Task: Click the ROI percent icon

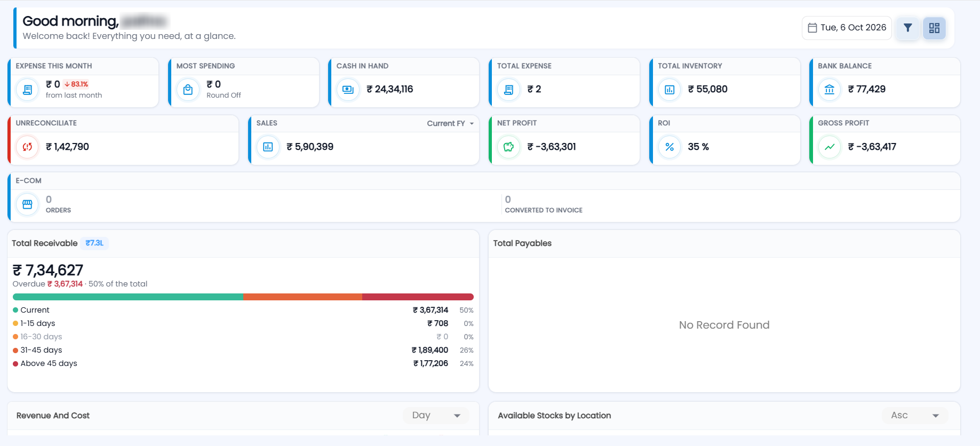Action: 670,147
